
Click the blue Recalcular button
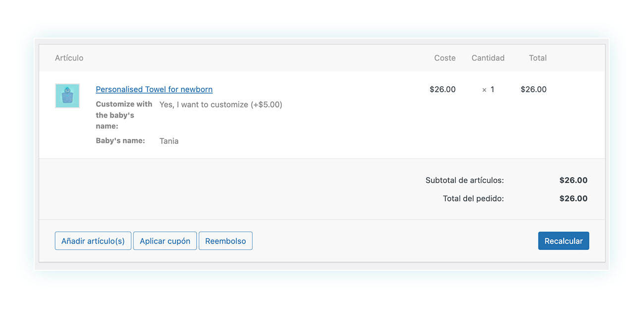click(564, 241)
